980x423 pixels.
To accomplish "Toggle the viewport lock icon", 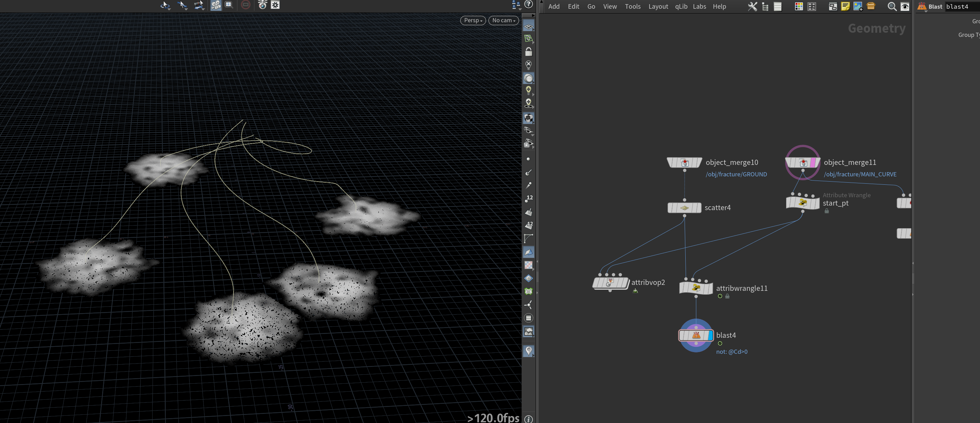I will [x=529, y=51].
